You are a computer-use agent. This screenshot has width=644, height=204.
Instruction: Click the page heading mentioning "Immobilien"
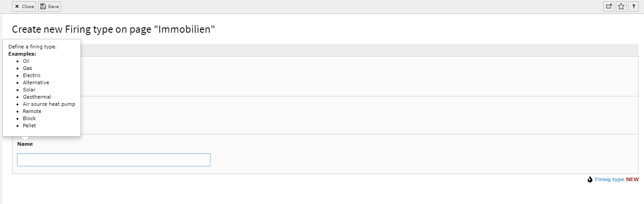pos(114,30)
